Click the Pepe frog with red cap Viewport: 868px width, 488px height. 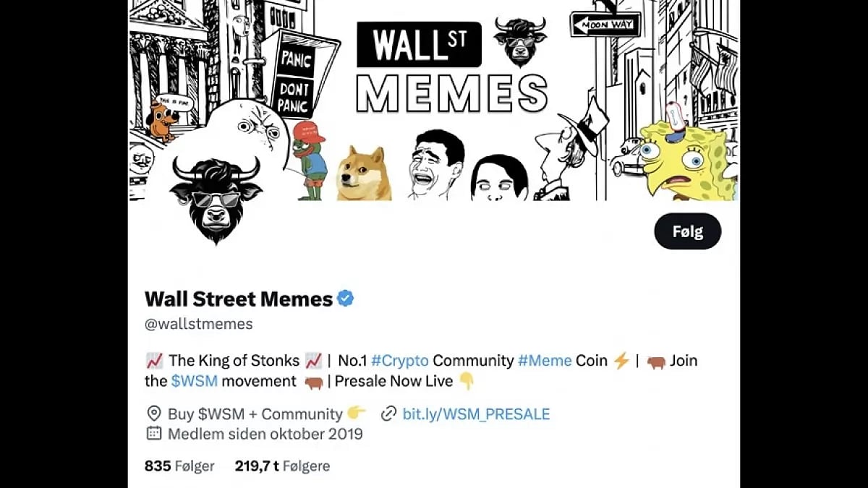click(x=310, y=160)
